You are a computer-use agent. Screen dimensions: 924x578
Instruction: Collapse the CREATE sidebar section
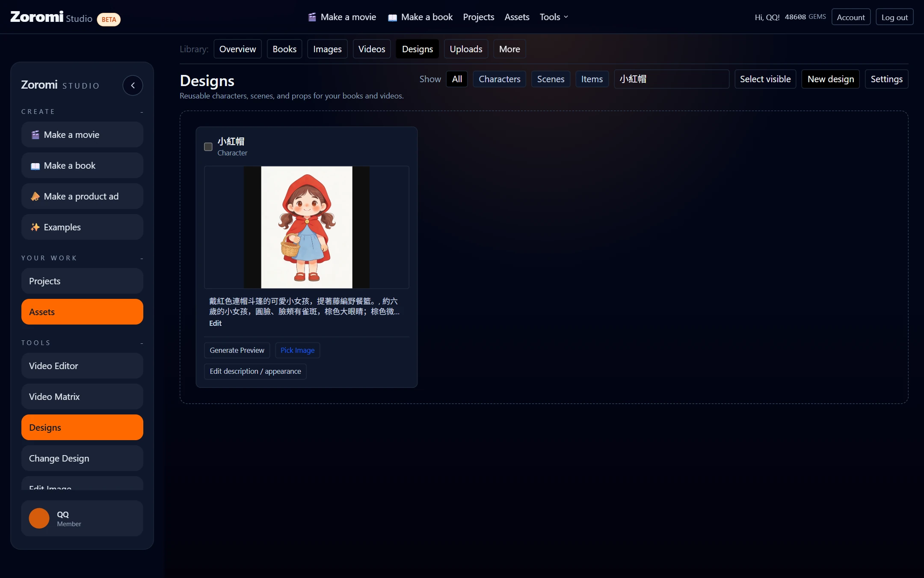(x=142, y=112)
